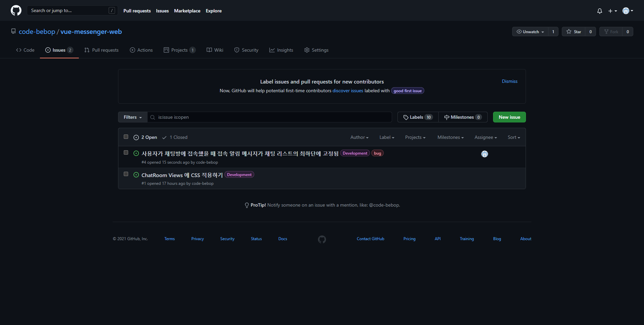Click open-issue icon for ChatRoom Views issue

coord(136,175)
